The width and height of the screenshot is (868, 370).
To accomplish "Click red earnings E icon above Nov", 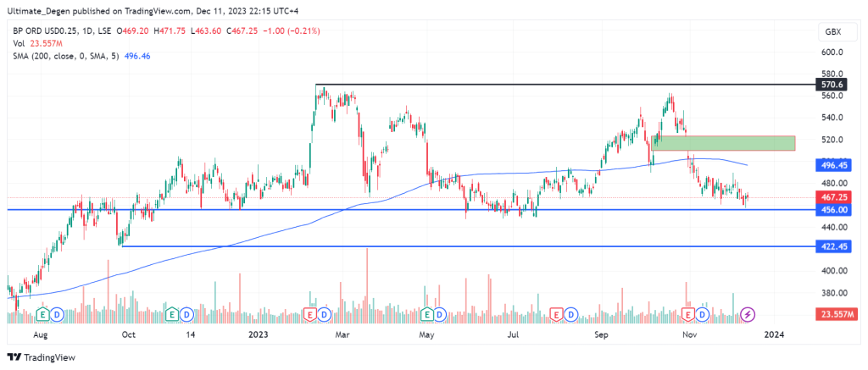I will point(688,315).
